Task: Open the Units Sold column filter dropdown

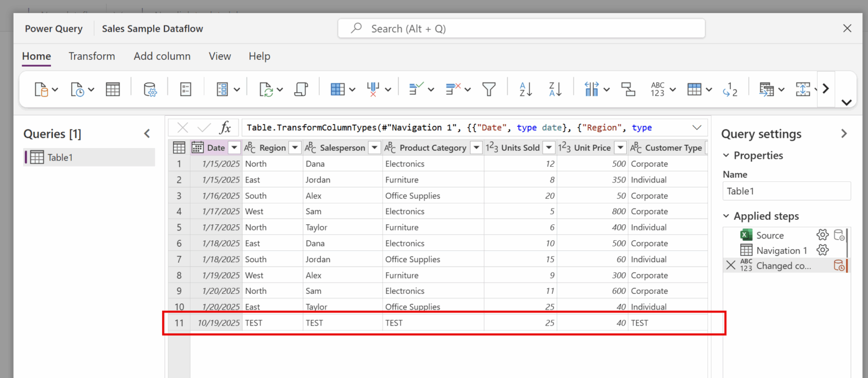Action: [x=548, y=148]
